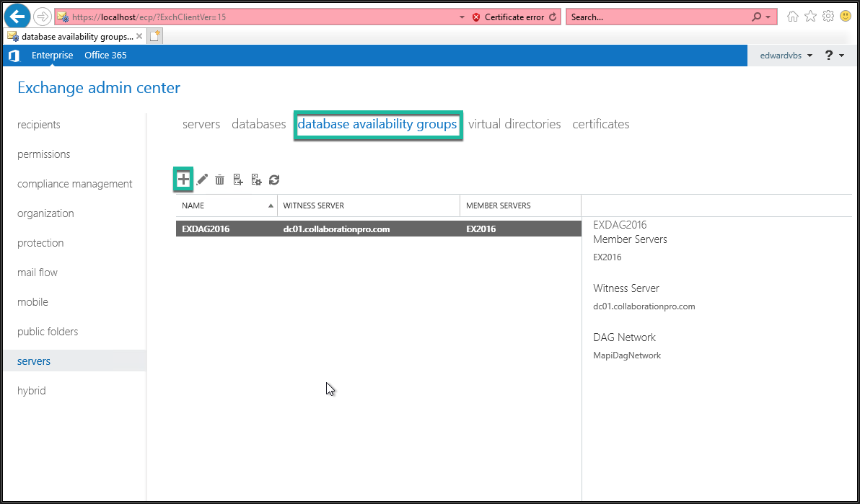Open the virtual directories tab
Screen dimensions: 860x504
pos(514,124)
